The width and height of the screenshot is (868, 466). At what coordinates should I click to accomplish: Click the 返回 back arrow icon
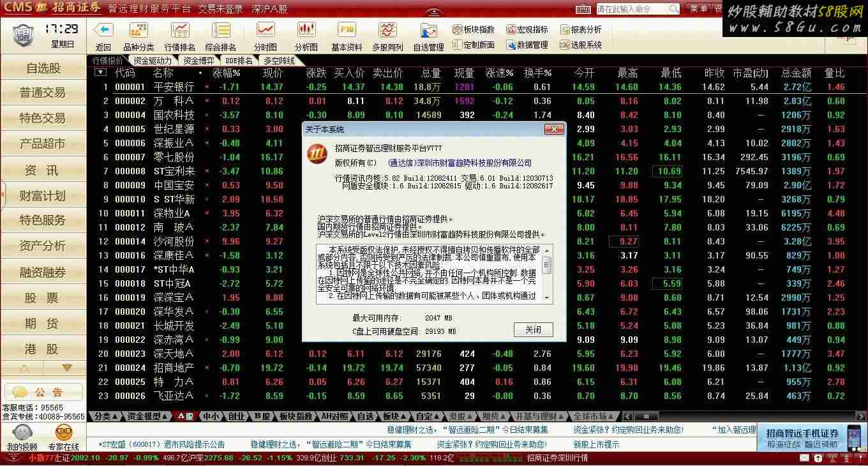click(x=103, y=30)
